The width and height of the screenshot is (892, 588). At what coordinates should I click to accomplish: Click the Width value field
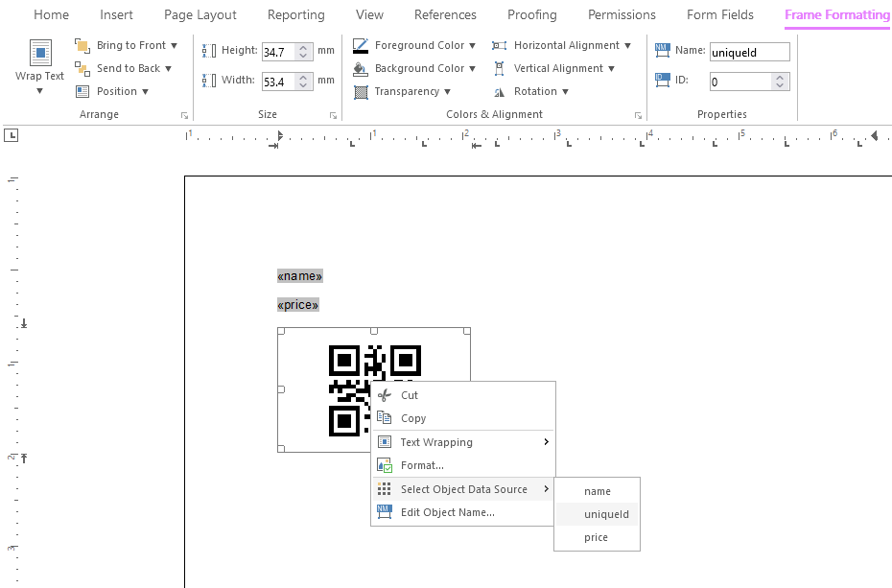coord(279,82)
